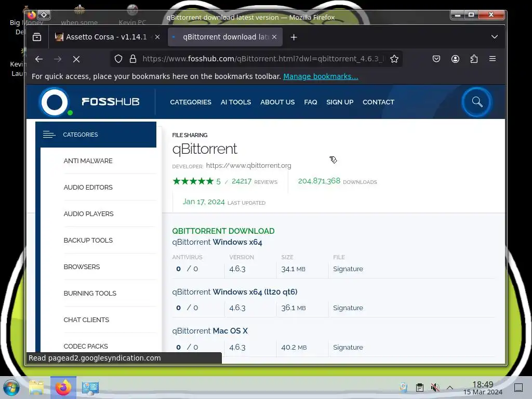Click the five-star rating
The image size is (532, 399).
[x=193, y=181]
